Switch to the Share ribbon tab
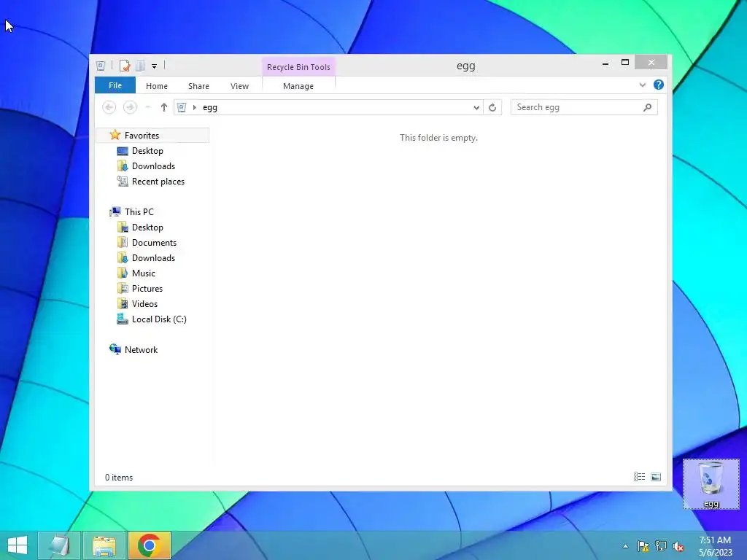The width and height of the screenshot is (747, 560). coord(198,86)
